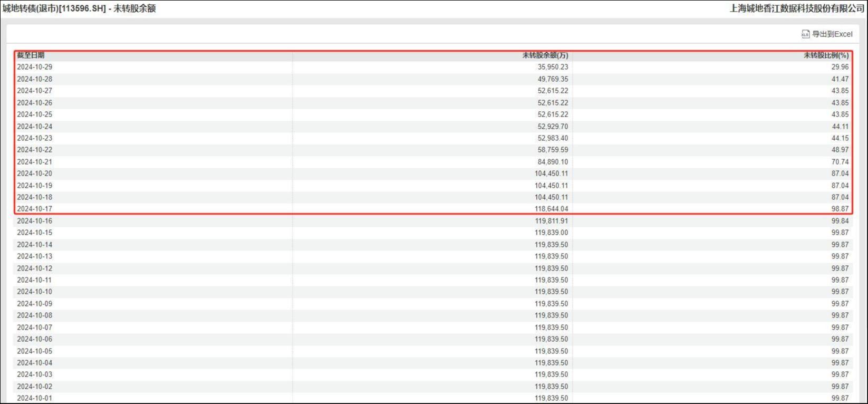Click the 118,644.04 balance value
This screenshot has height=404, width=868.
[x=552, y=209]
